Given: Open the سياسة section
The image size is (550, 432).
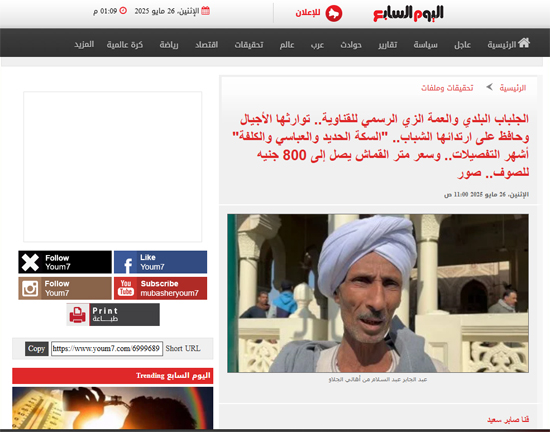Looking at the screenshot, I should (425, 45).
